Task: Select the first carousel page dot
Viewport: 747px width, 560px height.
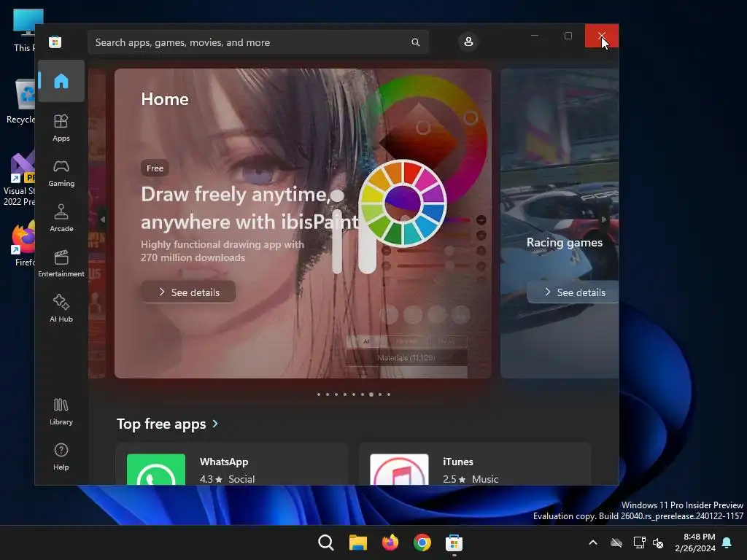Action: click(x=319, y=394)
